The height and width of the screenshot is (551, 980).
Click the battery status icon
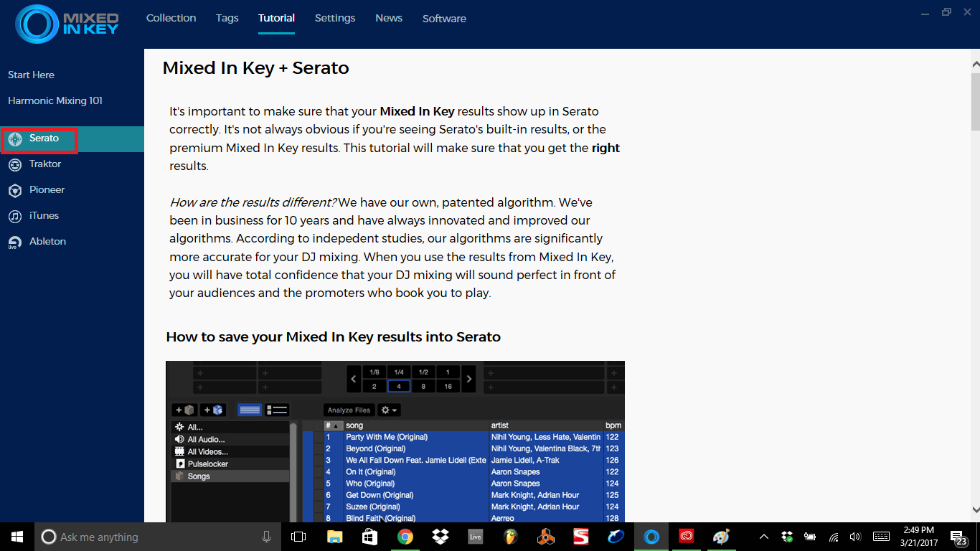click(810, 537)
